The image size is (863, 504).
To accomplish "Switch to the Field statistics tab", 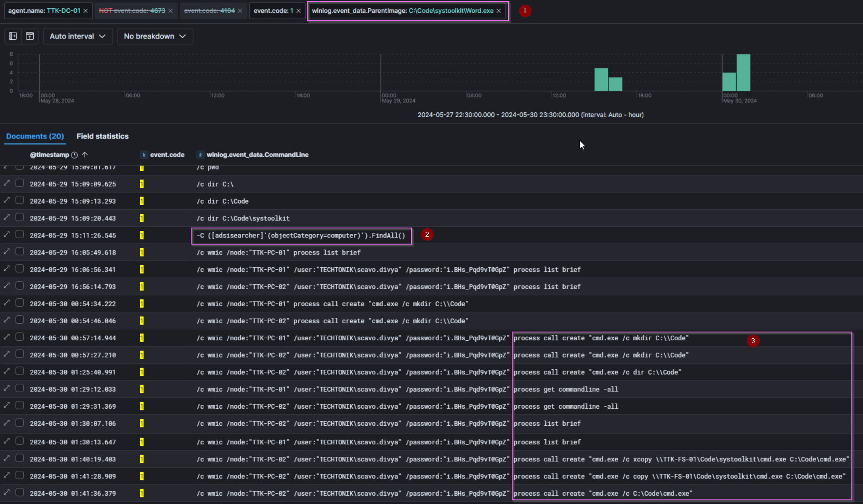I will click(x=102, y=136).
